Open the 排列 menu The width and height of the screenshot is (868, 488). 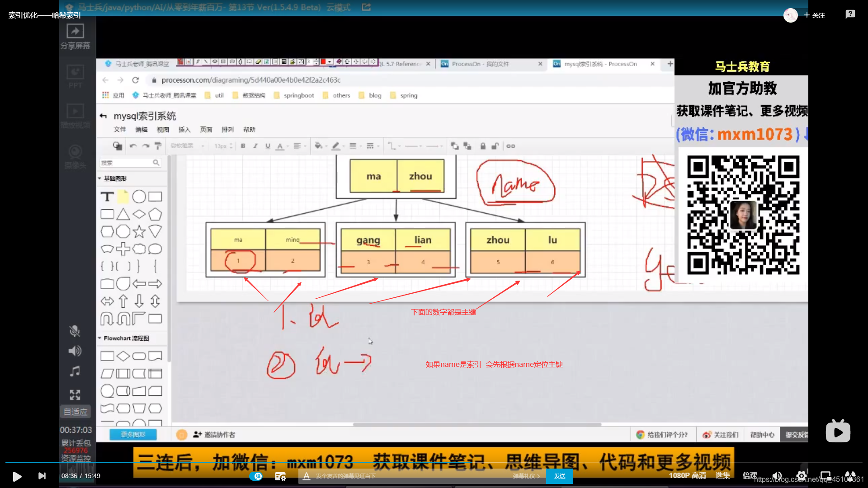click(x=227, y=130)
